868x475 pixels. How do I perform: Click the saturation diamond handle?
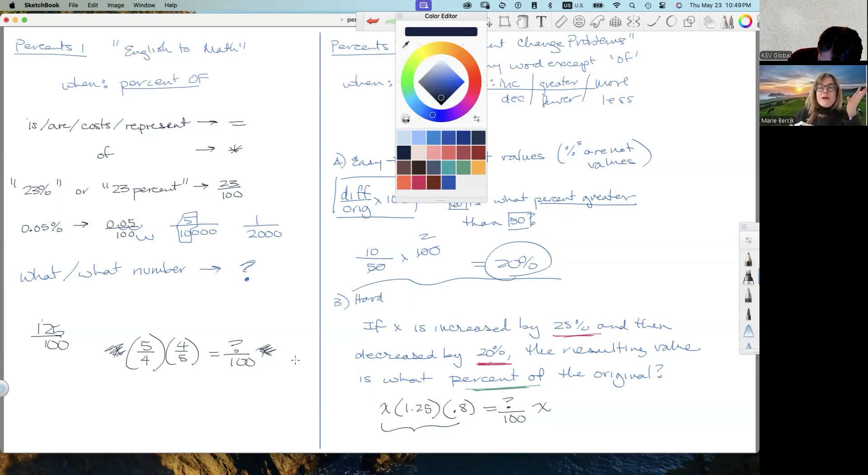pos(441,98)
